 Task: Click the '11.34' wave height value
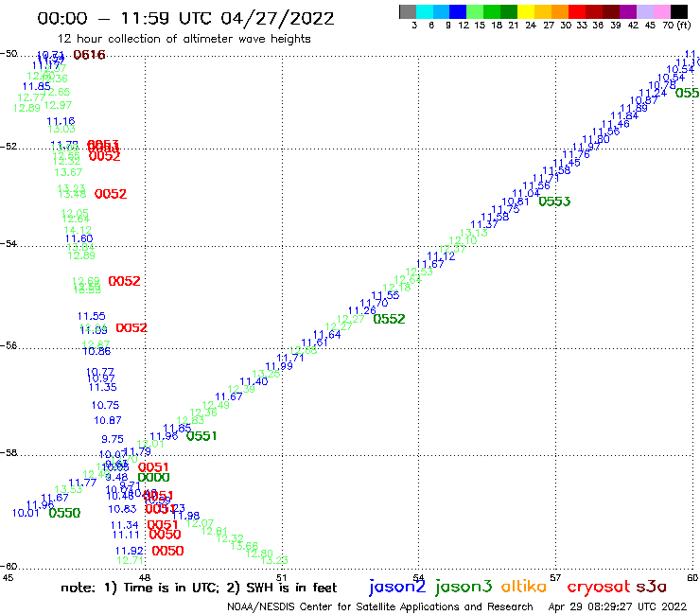point(125,525)
